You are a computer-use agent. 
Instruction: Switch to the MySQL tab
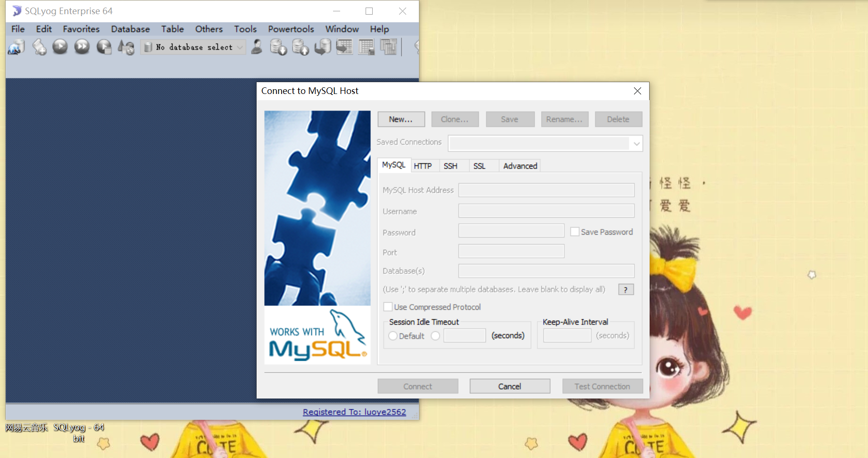pos(393,165)
